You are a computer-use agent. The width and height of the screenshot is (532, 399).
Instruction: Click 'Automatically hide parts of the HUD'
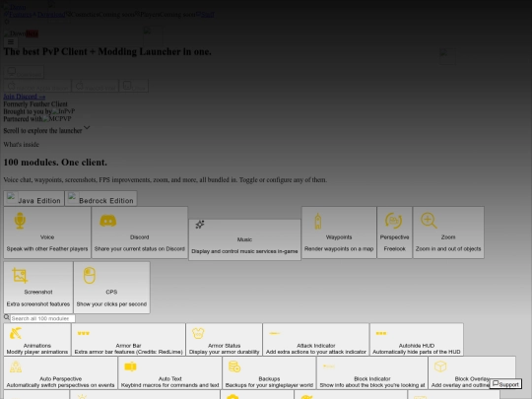417,352
